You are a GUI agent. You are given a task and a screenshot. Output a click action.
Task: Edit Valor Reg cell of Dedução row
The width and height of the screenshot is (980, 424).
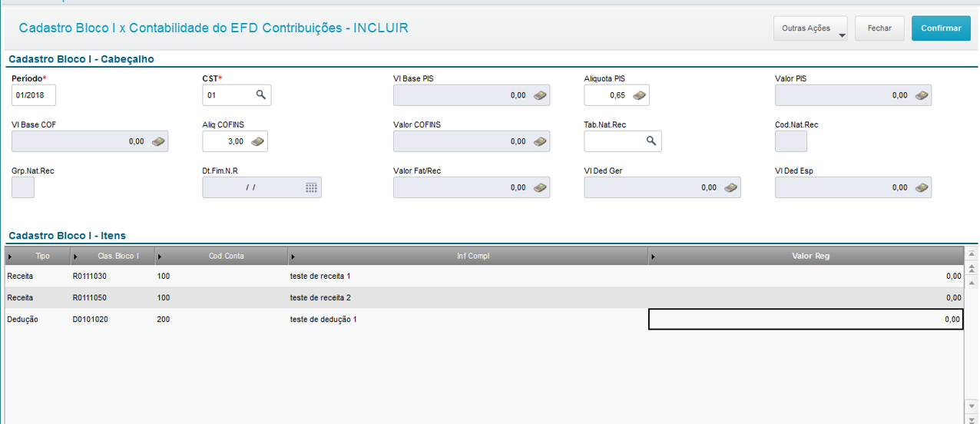[806, 319]
